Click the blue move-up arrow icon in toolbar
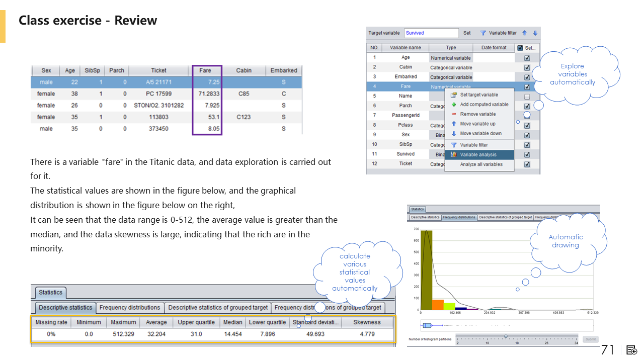The height and width of the screenshot is (362, 644). (524, 33)
